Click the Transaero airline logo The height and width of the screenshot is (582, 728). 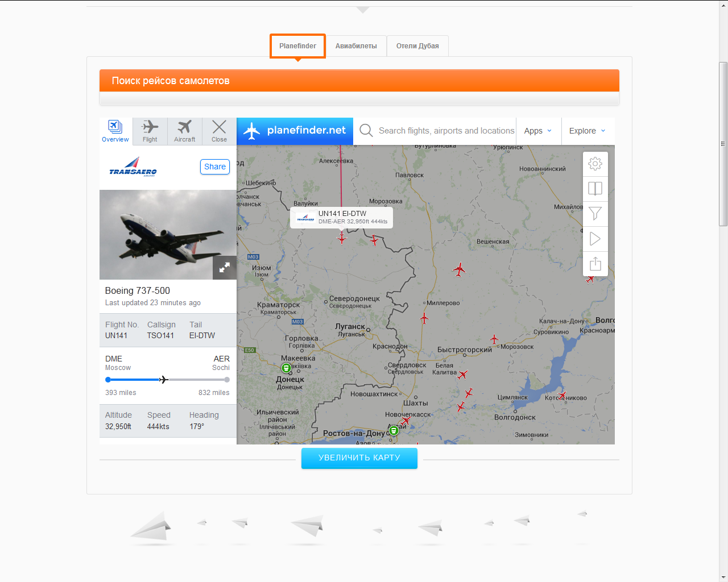(x=133, y=167)
